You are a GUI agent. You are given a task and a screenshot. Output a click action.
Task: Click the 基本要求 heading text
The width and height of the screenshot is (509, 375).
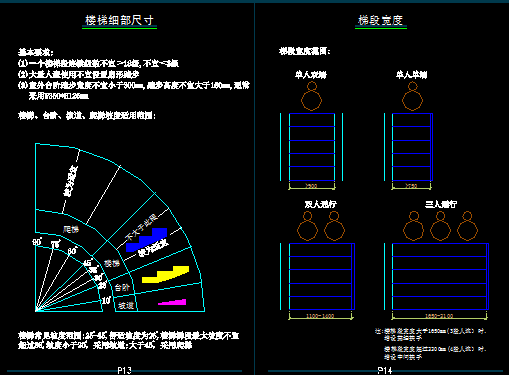[x=36, y=52]
